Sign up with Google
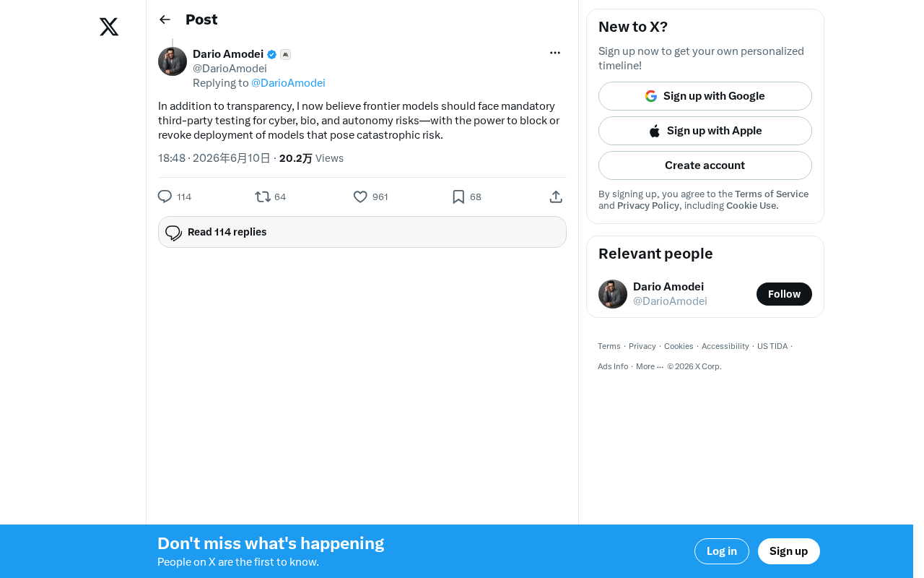924x578 pixels. (705, 96)
